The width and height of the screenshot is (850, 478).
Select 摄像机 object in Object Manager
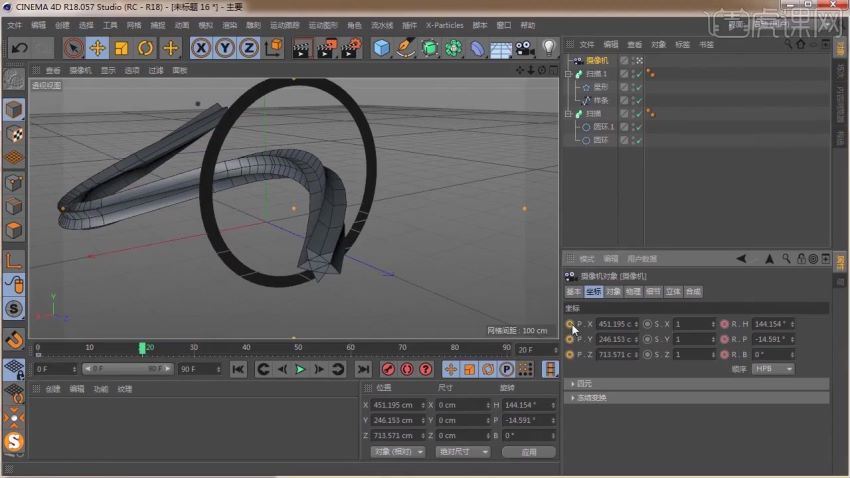pos(597,60)
